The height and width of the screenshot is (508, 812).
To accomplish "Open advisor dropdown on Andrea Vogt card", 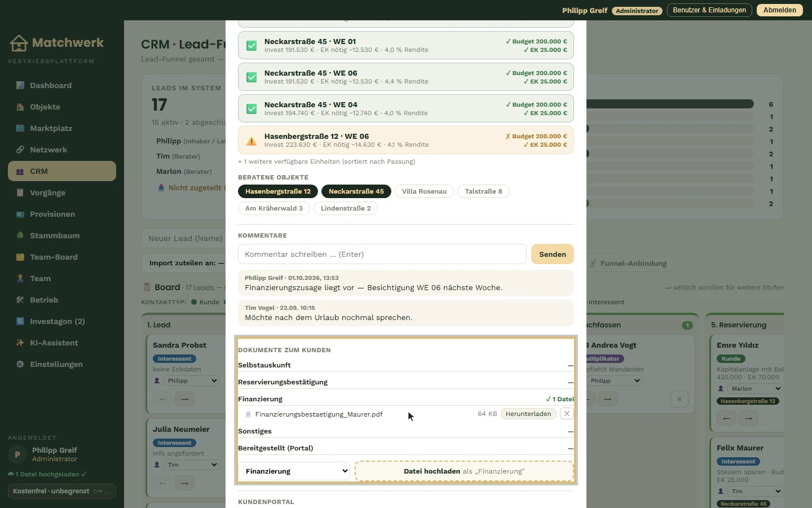I will tap(615, 381).
